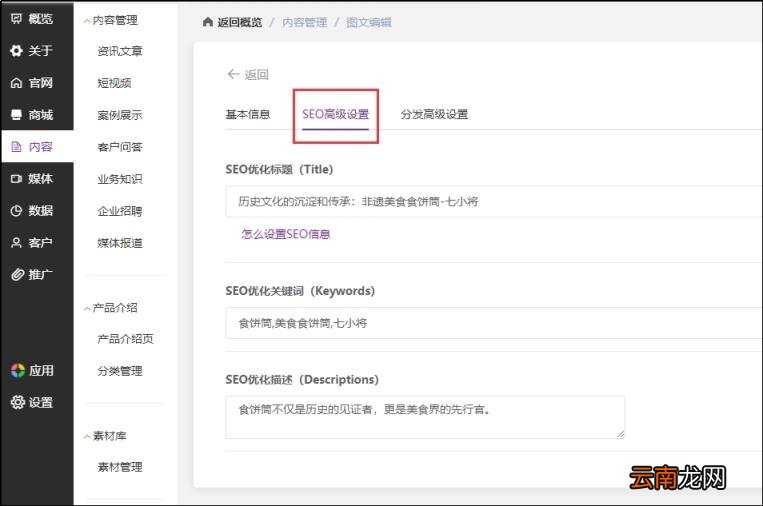Click the 概览 overview icon in sidebar
This screenshot has width=763, height=506.
[17, 18]
